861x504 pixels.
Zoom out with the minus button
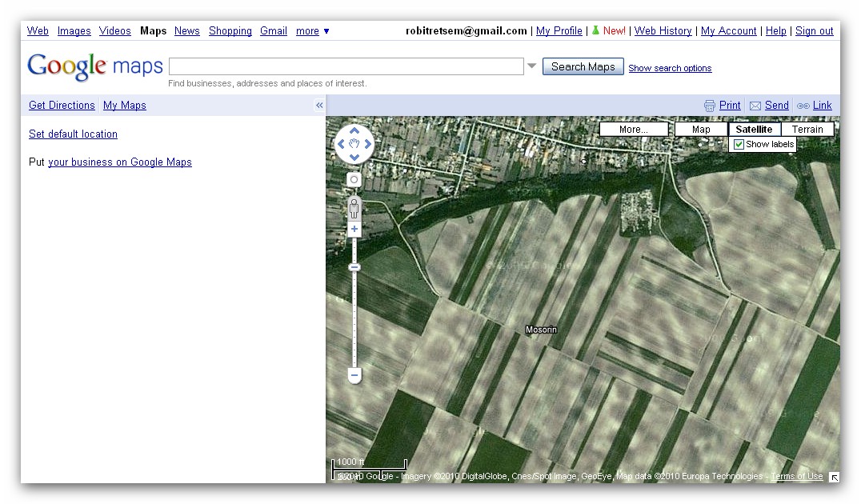coord(354,375)
